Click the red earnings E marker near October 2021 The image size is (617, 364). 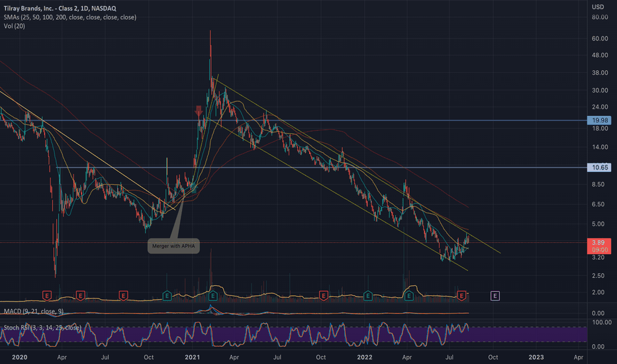tap(324, 296)
